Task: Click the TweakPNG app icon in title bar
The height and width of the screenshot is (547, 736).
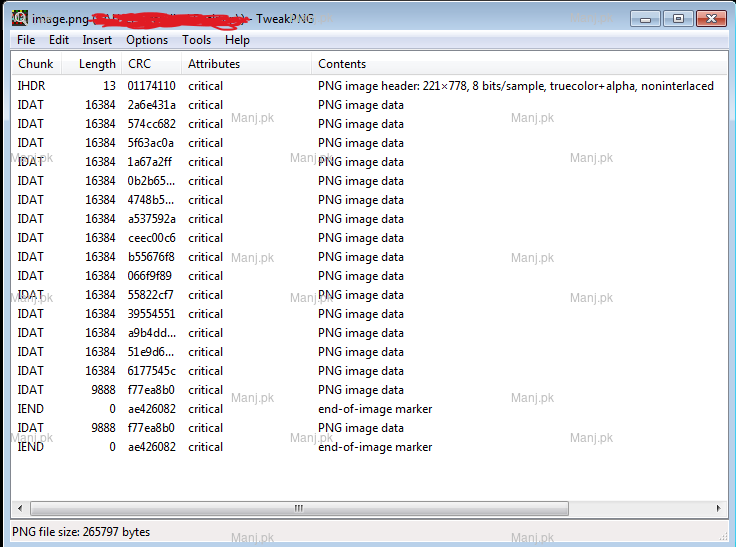Action: [x=19, y=18]
